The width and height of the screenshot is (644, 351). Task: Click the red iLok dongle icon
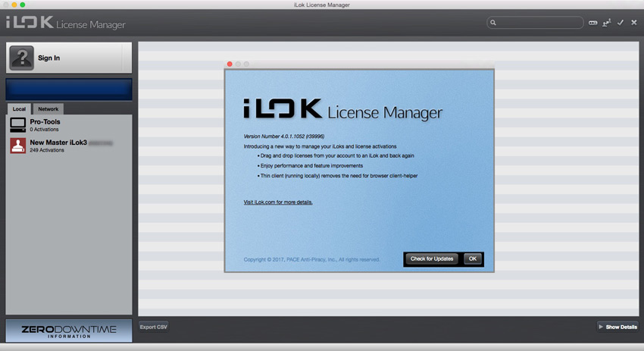(x=17, y=146)
